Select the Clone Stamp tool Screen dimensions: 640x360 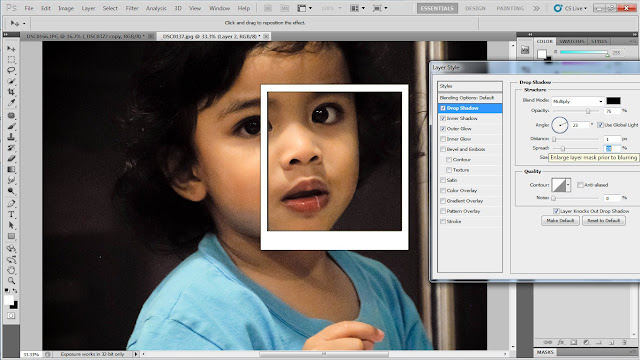[11, 137]
